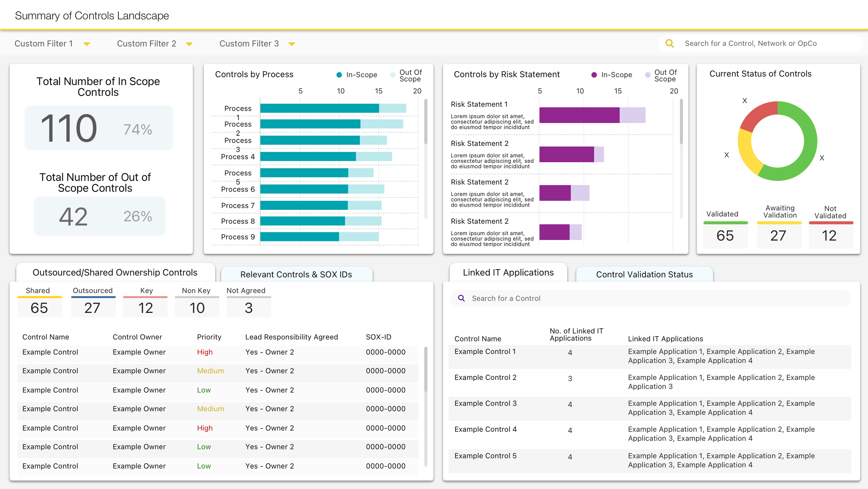The height and width of the screenshot is (489, 868).
Task: Click the Controls by Process chart scrollbar
Action: [x=426, y=122]
